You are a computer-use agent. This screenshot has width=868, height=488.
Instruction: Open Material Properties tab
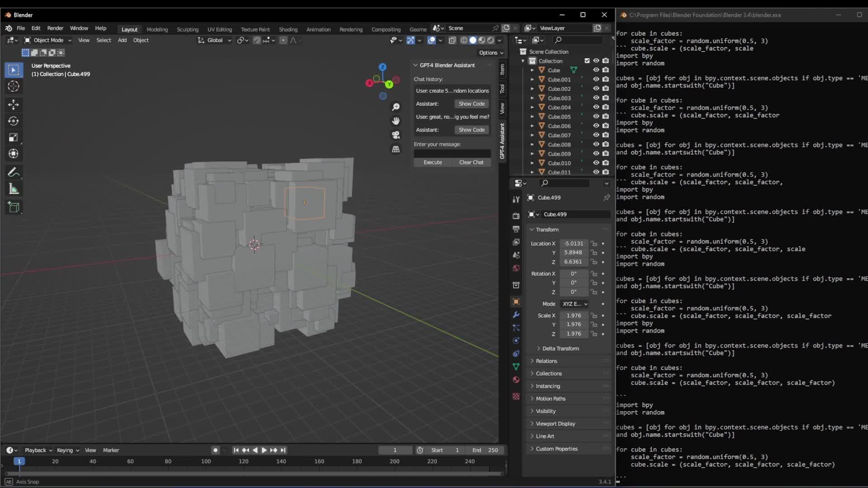tap(516, 380)
